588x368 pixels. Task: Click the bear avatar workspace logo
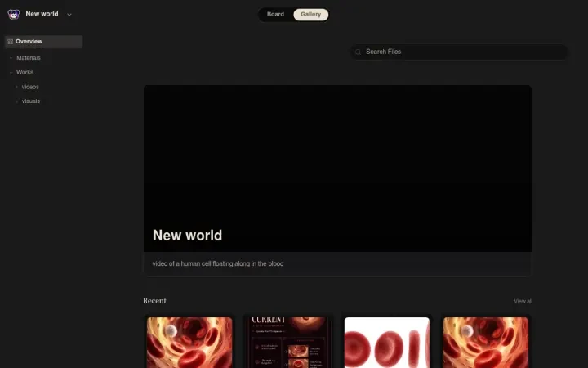[x=14, y=14]
